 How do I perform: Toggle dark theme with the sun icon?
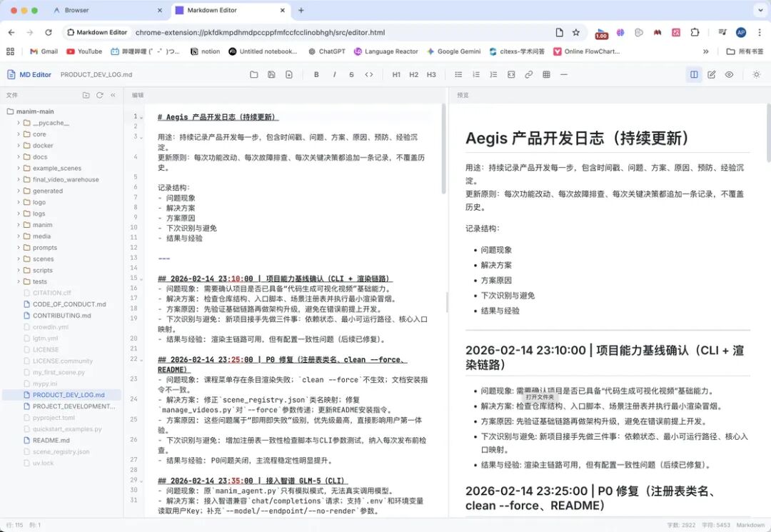pyautogui.click(x=756, y=74)
